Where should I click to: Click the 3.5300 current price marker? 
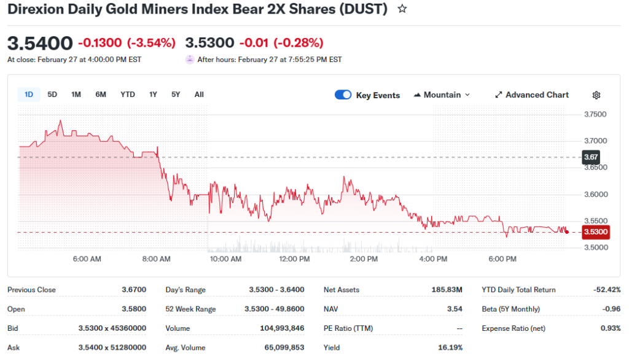(595, 232)
